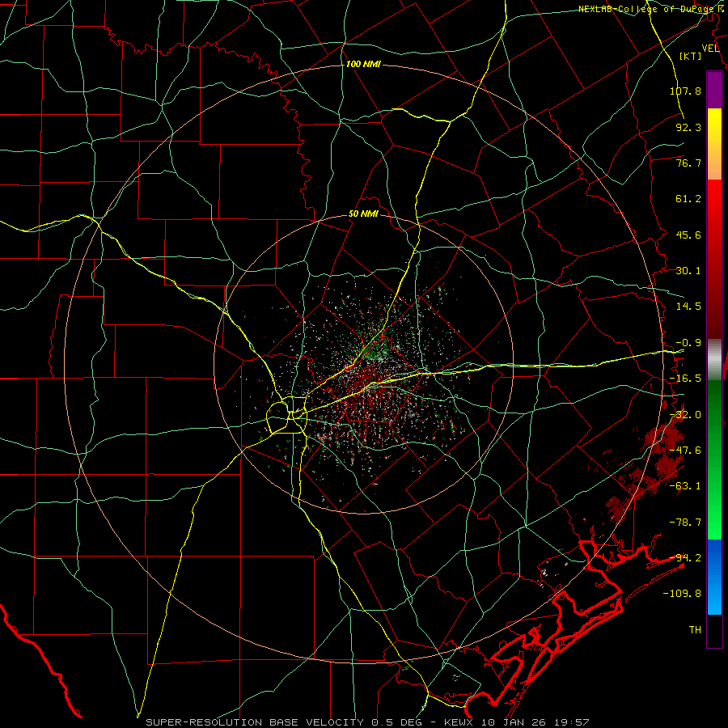Select the -63.1 legend value
The height and width of the screenshot is (728, 728).
pos(685,486)
